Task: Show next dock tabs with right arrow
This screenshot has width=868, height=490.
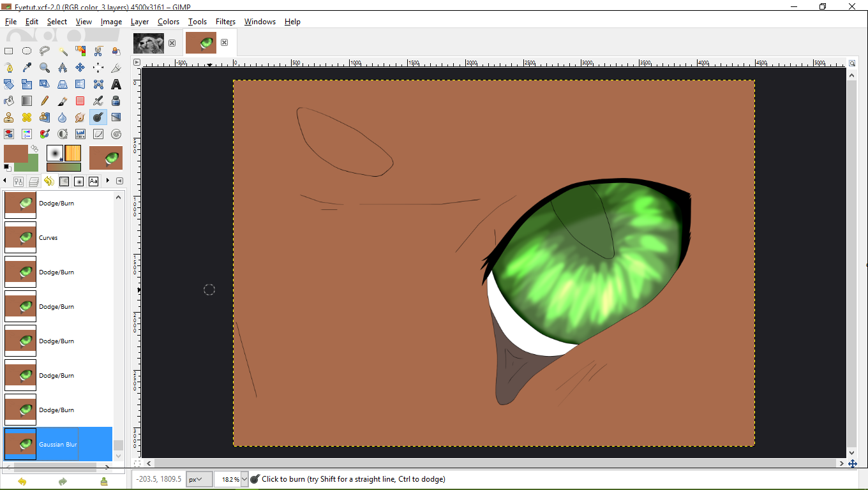Action: pyautogui.click(x=107, y=181)
